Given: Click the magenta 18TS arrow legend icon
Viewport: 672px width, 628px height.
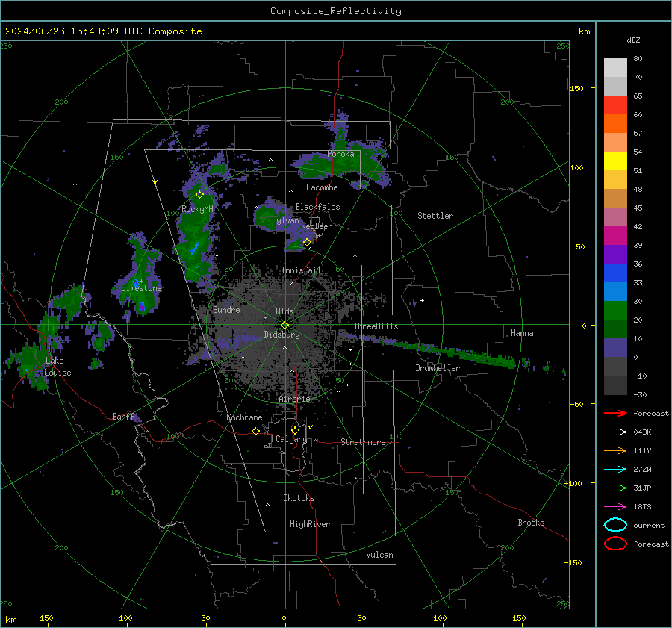Looking at the screenshot, I should coord(615,507).
